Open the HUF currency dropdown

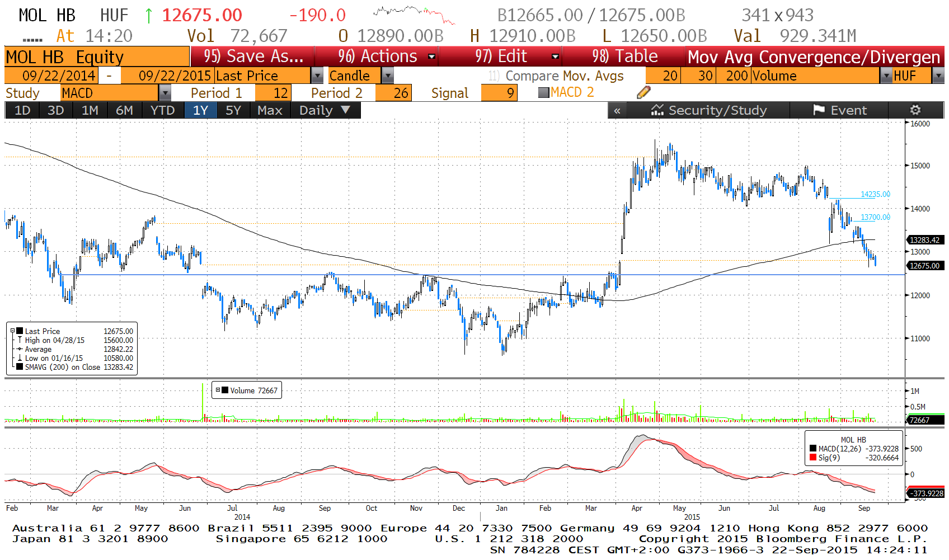pyautogui.click(x=938, y=76)
